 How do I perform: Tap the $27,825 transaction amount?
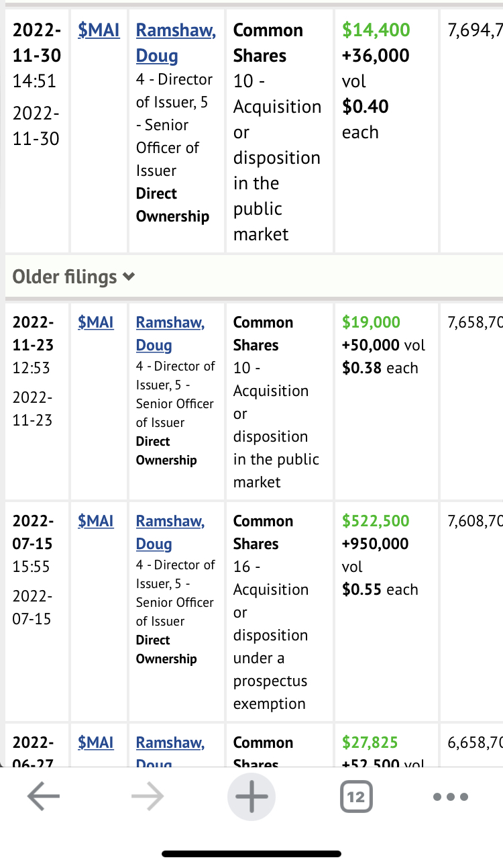click(370, 742)
